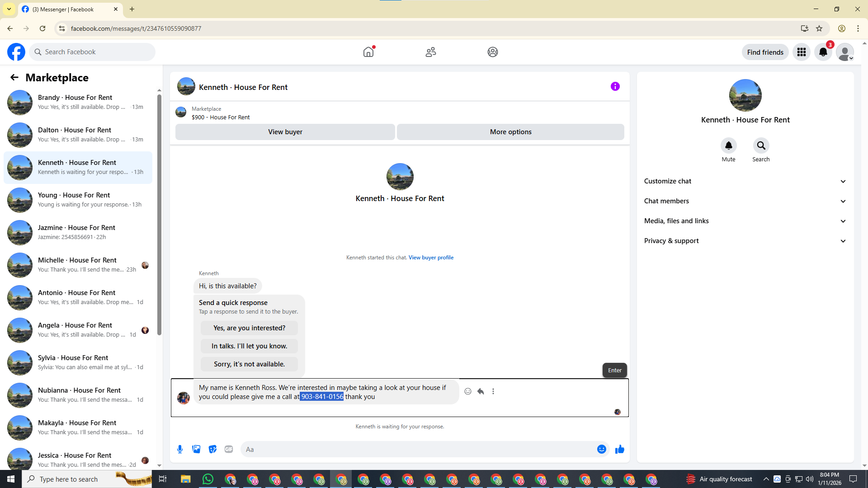Go to Home feed icon

[x=368, y=52]
